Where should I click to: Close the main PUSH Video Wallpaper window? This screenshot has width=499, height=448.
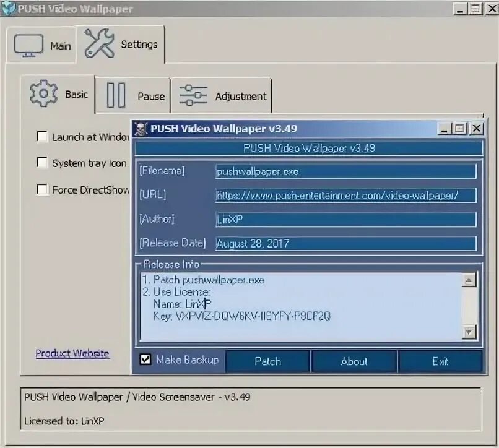[492, 9]
